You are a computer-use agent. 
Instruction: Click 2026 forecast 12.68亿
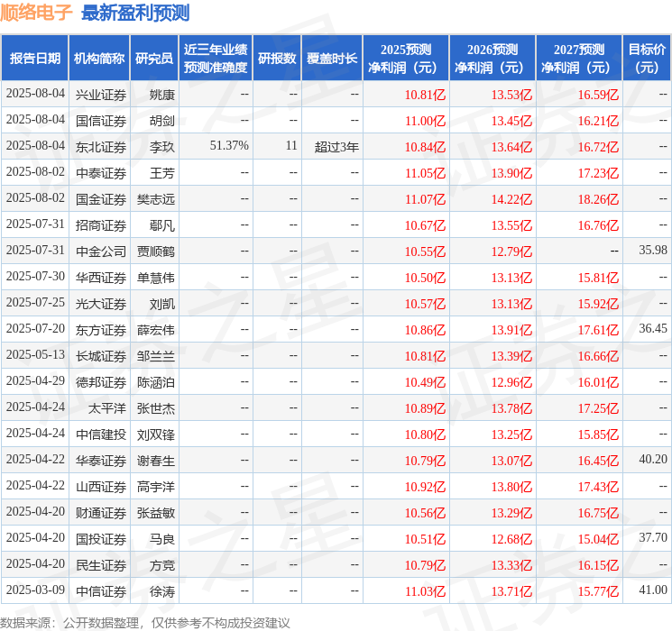(x=511, y=539)
